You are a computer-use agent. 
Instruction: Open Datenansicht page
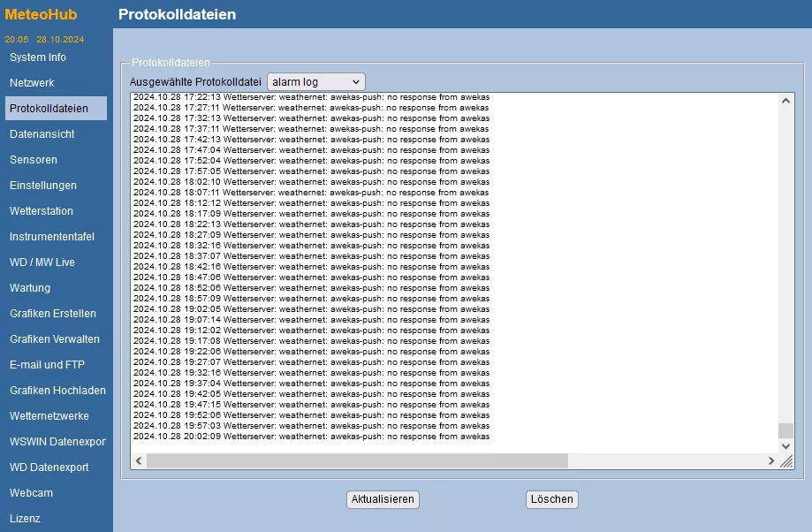(42, 134)
